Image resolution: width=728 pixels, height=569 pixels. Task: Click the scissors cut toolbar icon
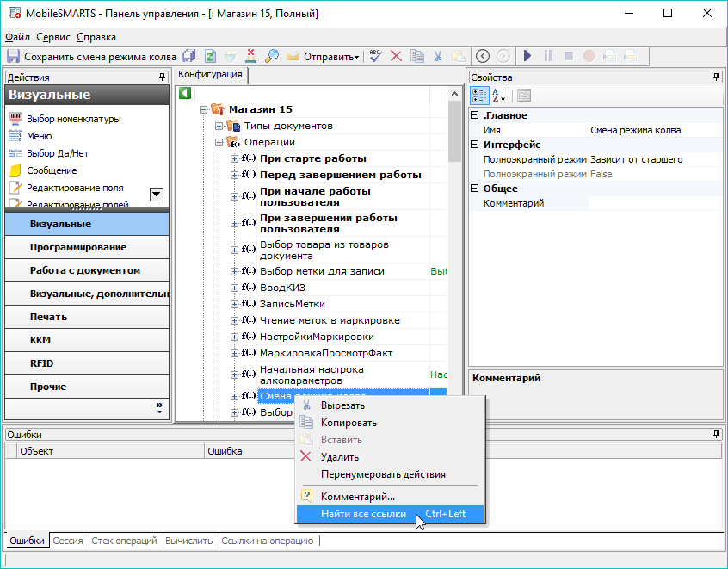tap(438, 56)
